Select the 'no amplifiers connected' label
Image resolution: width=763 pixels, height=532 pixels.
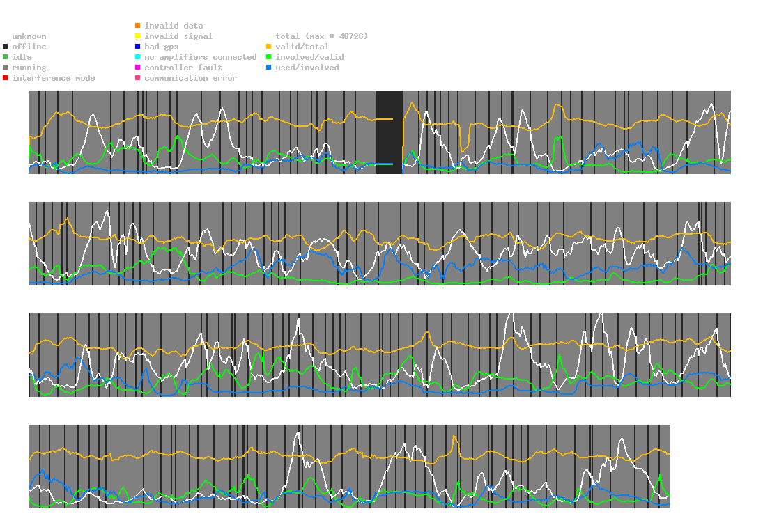tap(201, 57)
